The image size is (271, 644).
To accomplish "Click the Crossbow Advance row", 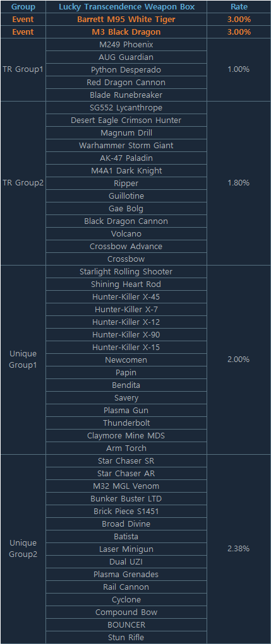I will point(126,247).
